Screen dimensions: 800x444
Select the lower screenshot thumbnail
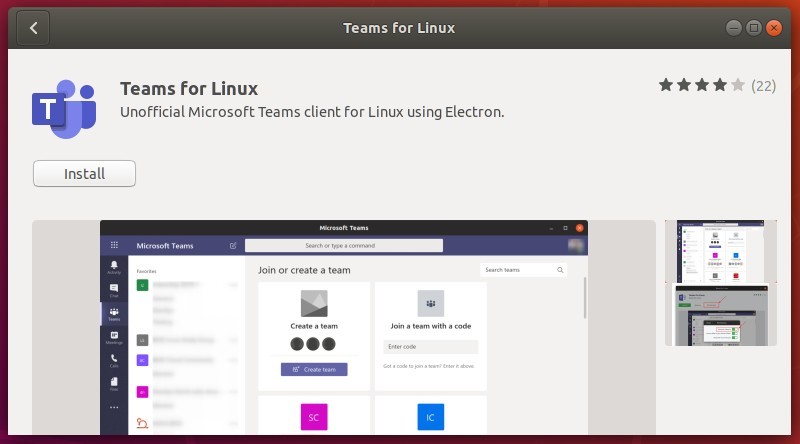720,315
